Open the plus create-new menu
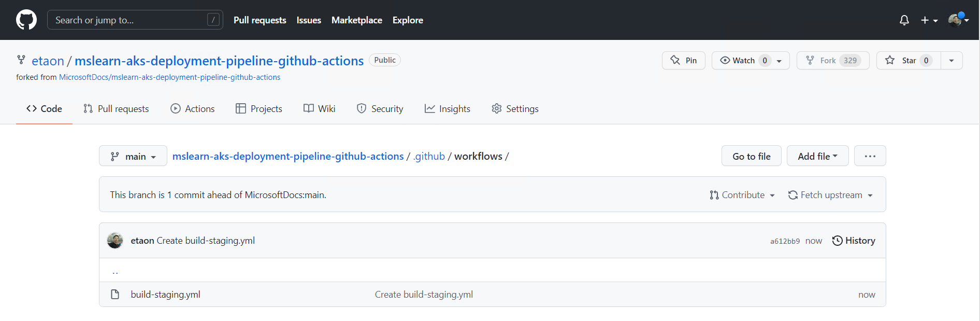This screenshot has width=980, height=321. point(929,20)
